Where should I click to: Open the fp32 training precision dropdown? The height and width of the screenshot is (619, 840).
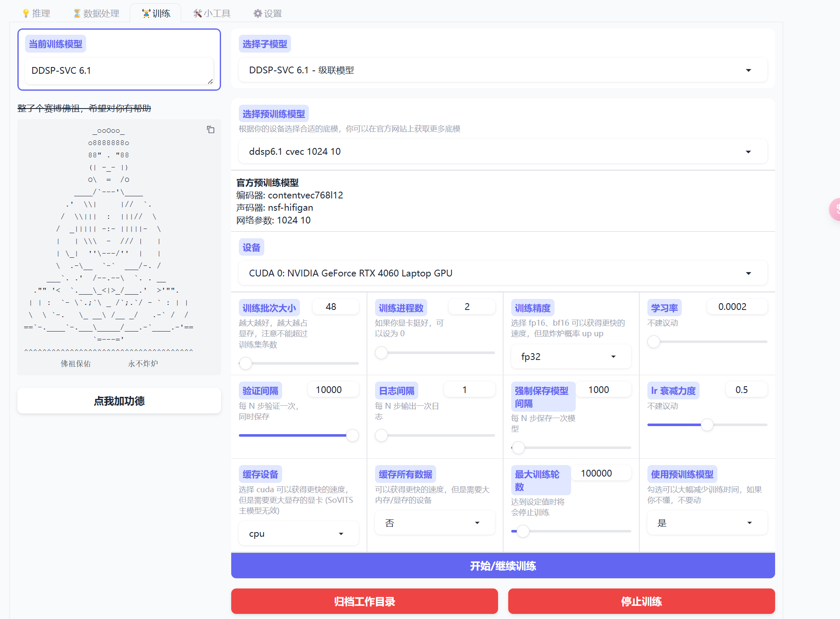pyautogui.click(x=570, y=357)
